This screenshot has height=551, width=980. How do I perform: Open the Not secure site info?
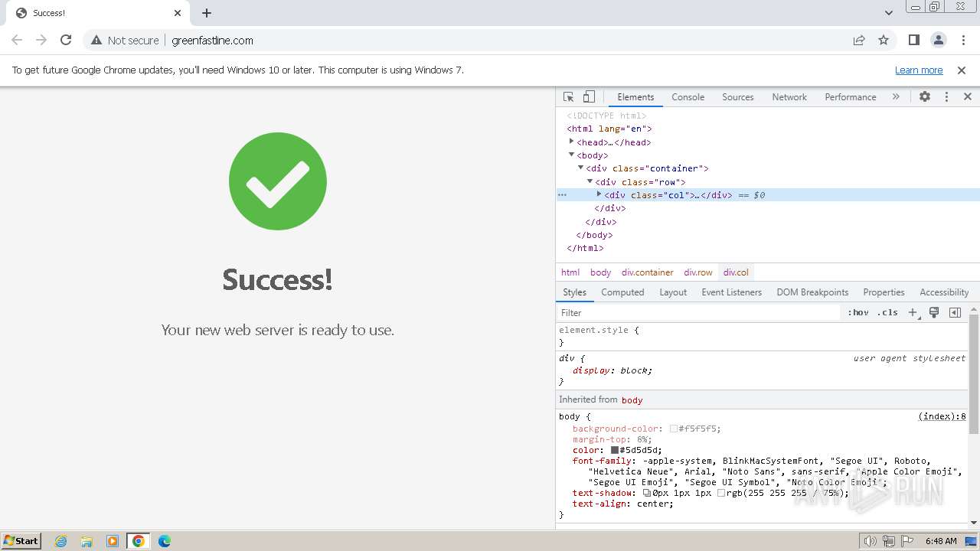125,40
